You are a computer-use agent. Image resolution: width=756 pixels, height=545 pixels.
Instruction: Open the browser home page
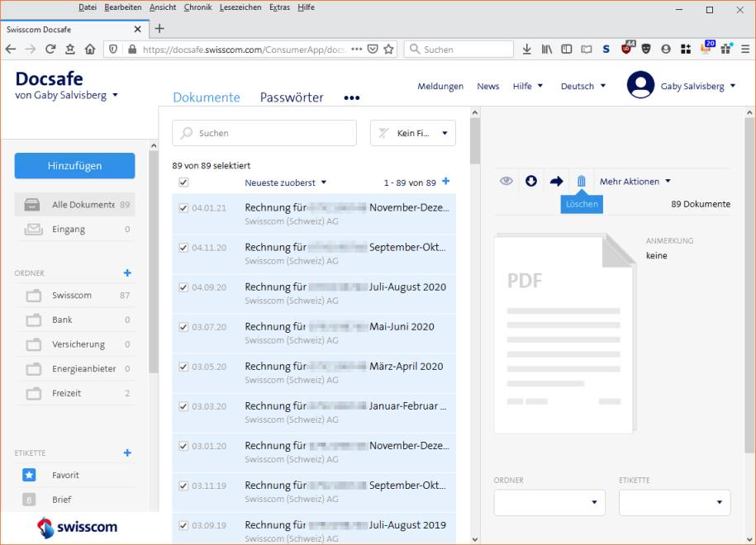point(90,50)
